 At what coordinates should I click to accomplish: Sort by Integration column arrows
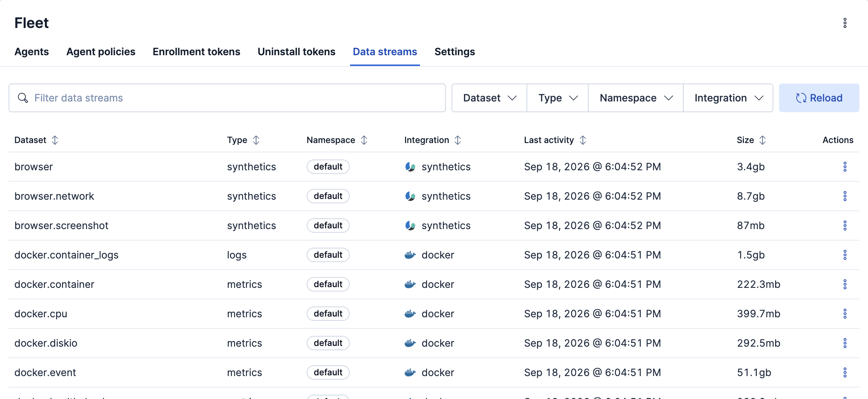tap(458, 140)
